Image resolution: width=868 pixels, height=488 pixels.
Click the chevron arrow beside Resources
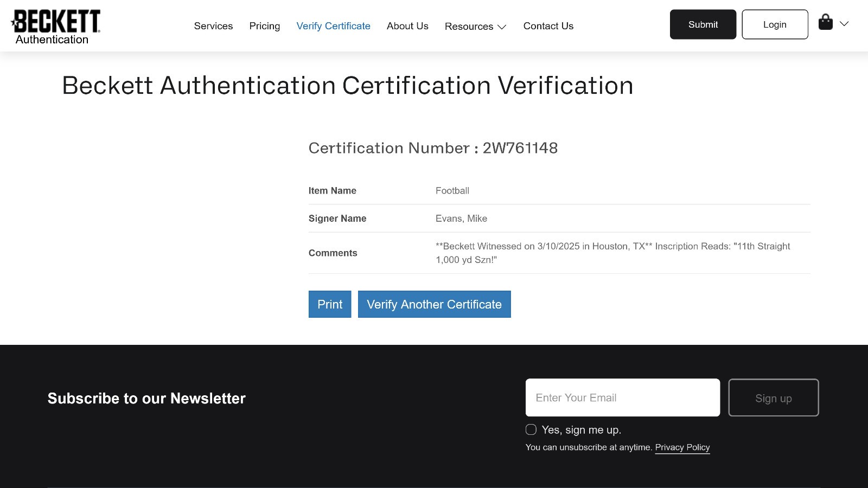(502, 27)
